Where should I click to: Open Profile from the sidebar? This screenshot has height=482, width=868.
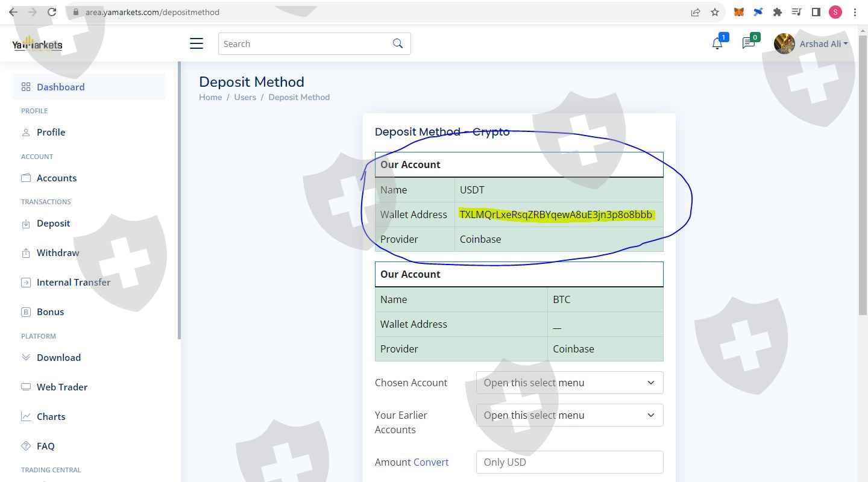[51, 132]
